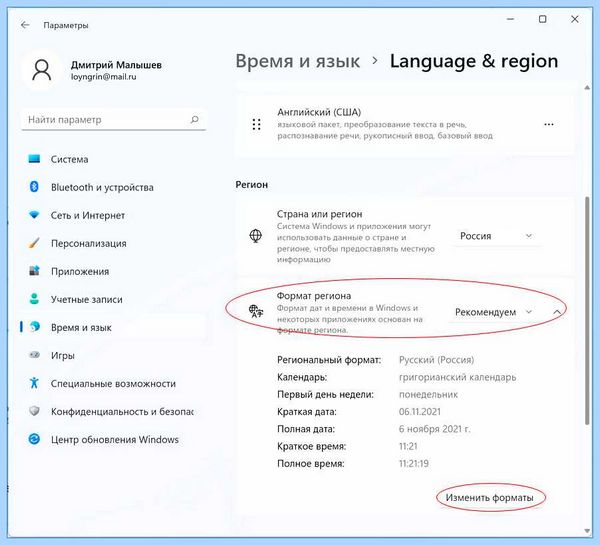The height and width of the screenshot is (545, 600).
Task: Click the Центр обновления Windows icon
Action: pyautogui.click(x=34, y=439)
